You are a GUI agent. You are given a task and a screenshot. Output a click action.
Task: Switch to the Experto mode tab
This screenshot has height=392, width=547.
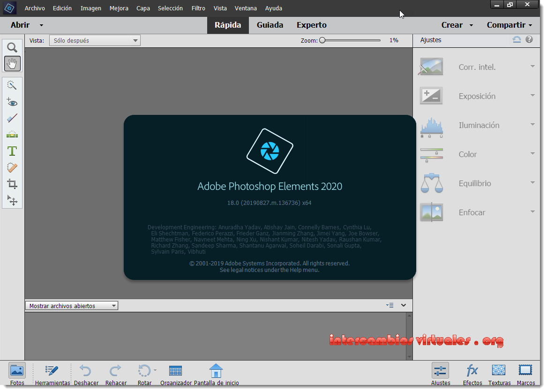[x=312, y=25]
